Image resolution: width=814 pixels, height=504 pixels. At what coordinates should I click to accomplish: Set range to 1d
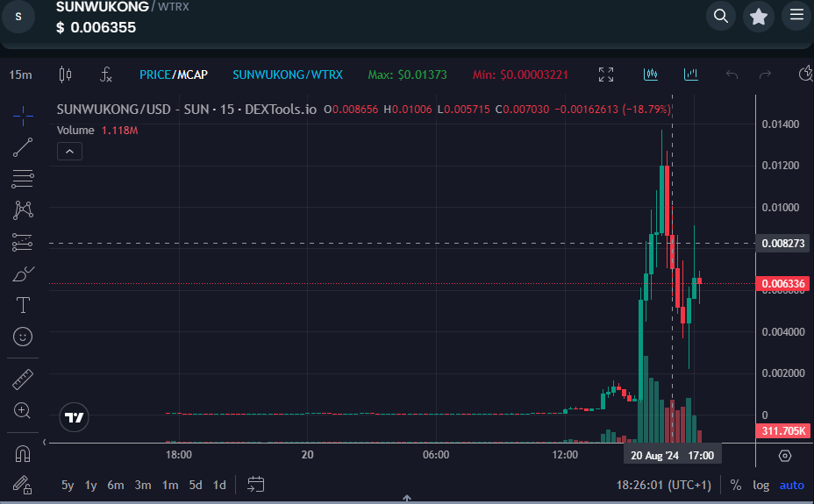pyautogui.click(x=219, y=486)
